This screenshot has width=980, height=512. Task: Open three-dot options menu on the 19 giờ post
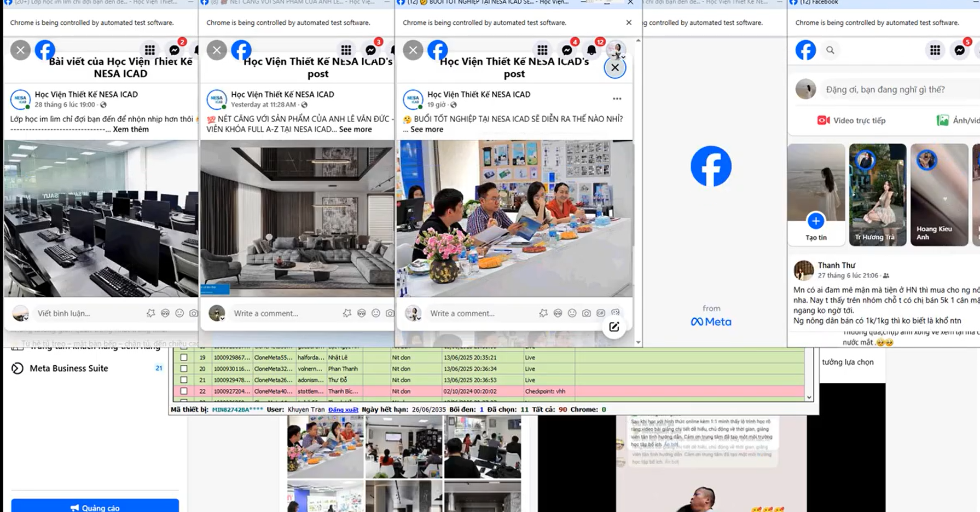(617, 99)
